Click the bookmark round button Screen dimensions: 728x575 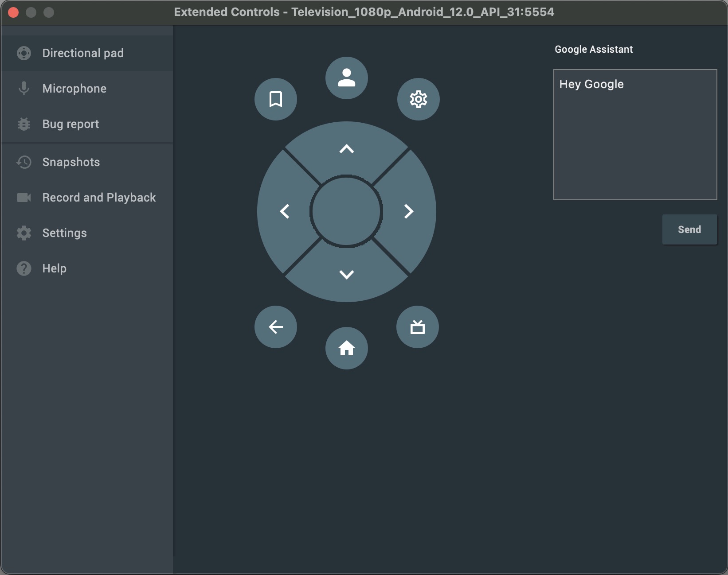click(276, 99)
